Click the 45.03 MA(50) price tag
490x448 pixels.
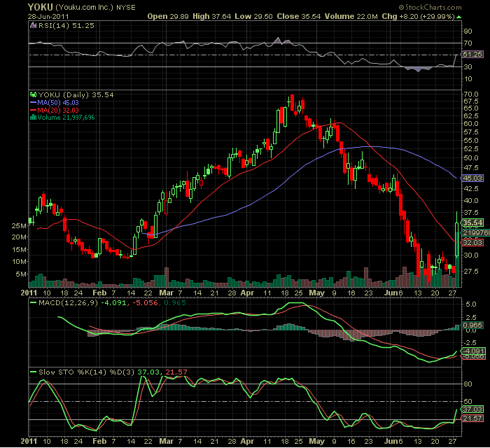tap(472, 178)
